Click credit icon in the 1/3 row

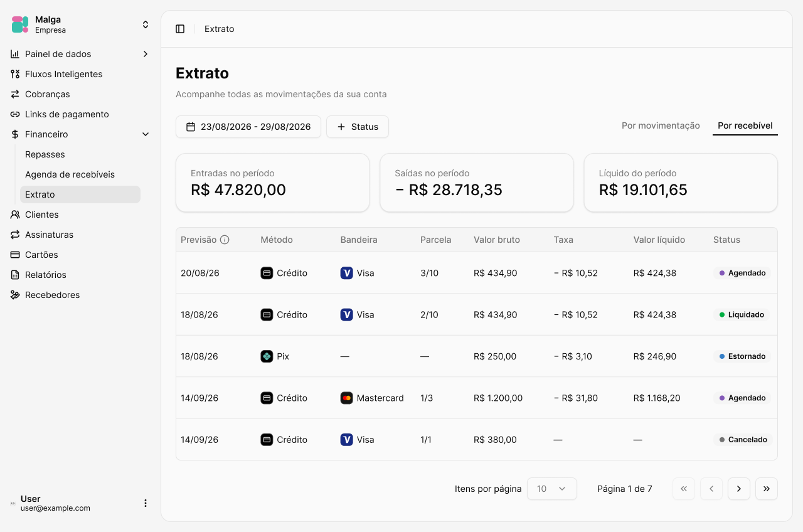(x=267, y=398)
